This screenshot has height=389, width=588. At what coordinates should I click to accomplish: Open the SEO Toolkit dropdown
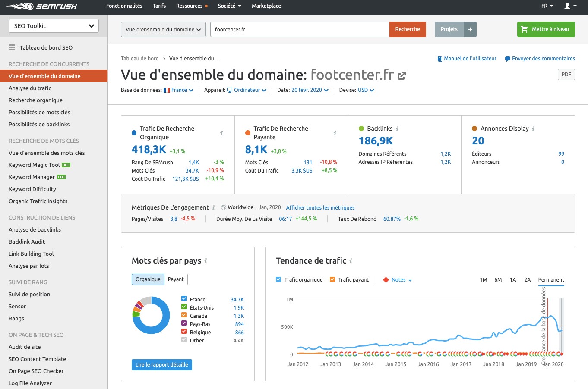(x=54, y=26)
